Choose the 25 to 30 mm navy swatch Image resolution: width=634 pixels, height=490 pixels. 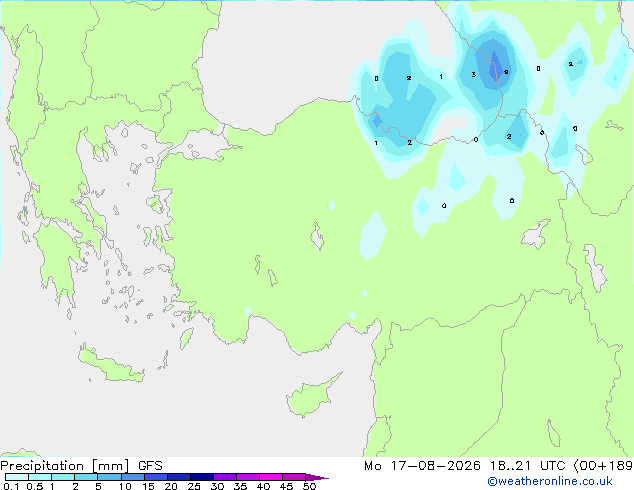coord(201,477)
